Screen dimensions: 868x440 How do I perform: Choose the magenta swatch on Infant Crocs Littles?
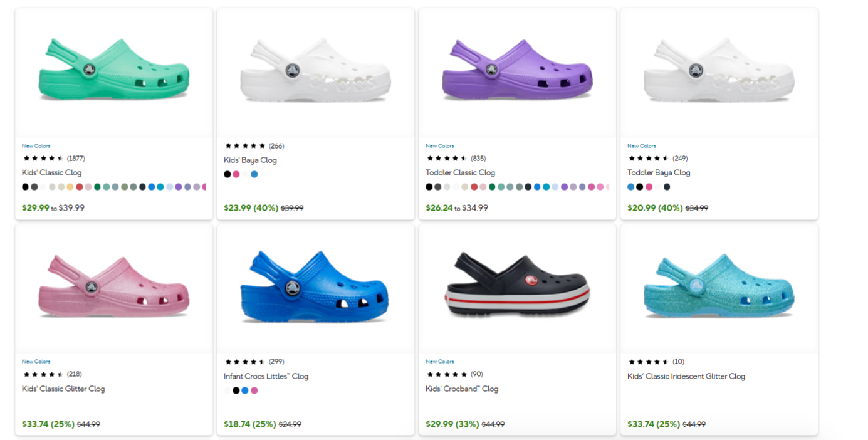[253, 390]
